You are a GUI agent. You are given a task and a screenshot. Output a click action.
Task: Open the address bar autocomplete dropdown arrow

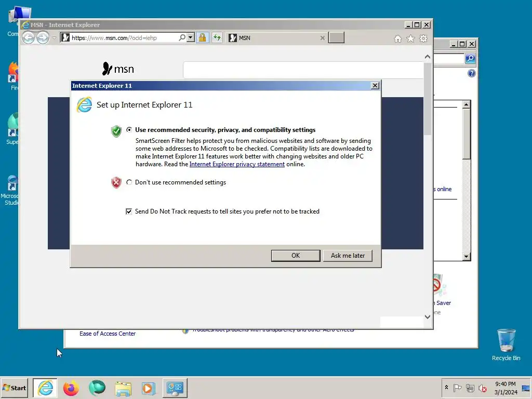tap(191, 37)
